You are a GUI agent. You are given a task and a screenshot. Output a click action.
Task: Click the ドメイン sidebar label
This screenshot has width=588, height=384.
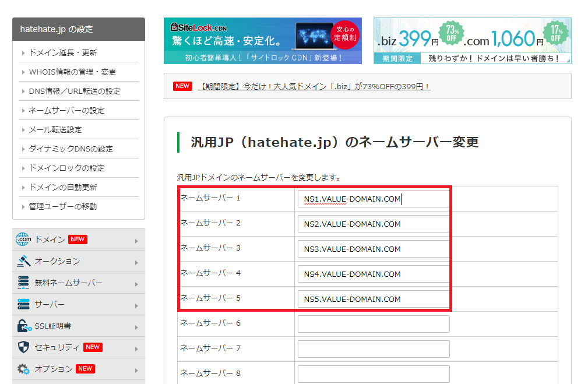tap(50, 239)
